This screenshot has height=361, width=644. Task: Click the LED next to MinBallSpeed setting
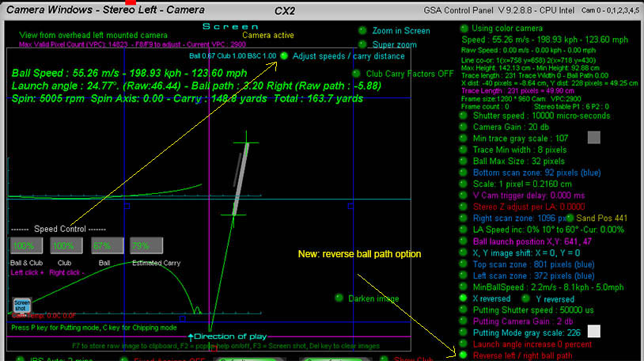click(x=464, y=287)
